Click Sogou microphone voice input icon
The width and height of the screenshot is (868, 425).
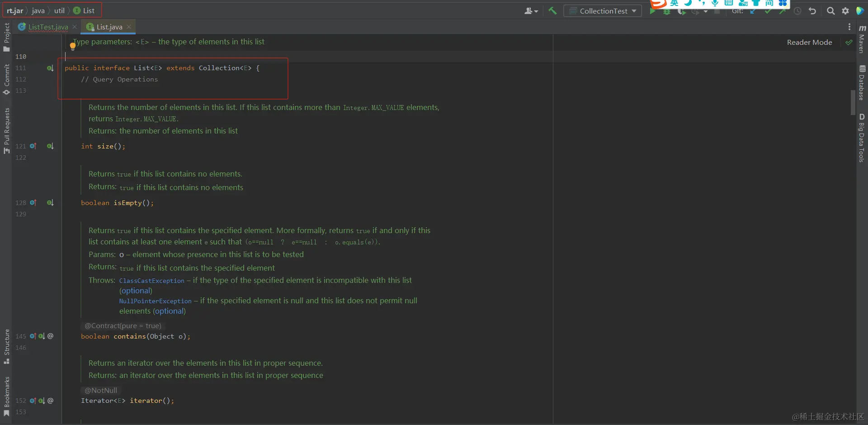click(715, 3)
